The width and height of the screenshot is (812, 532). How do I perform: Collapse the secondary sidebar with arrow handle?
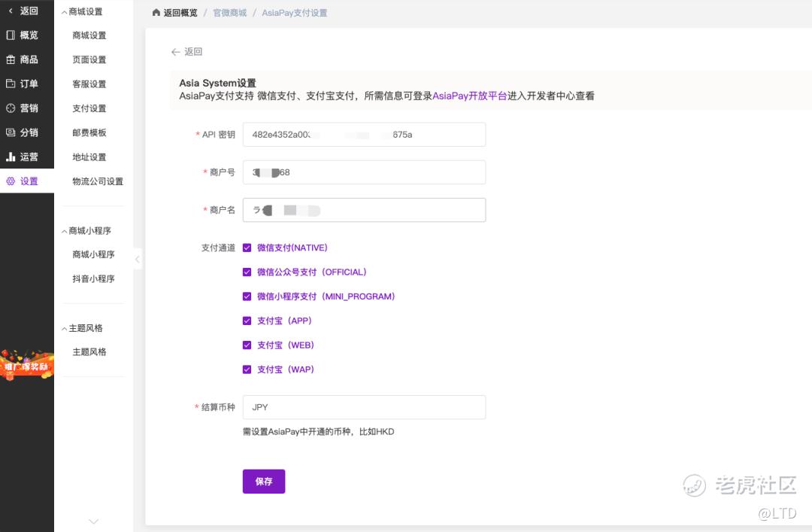click(x=138, y=260)
